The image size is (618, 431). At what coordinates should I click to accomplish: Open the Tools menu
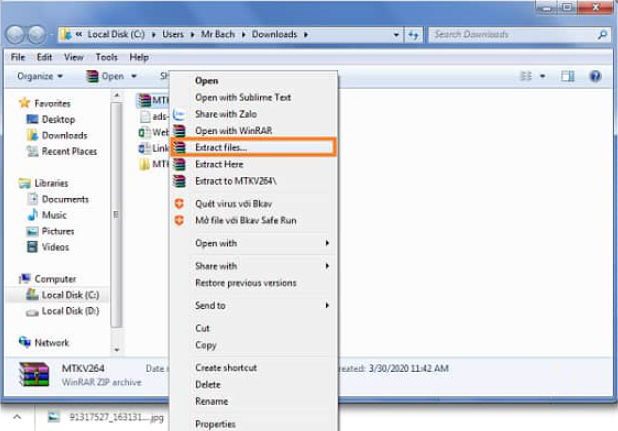point(106,57)
